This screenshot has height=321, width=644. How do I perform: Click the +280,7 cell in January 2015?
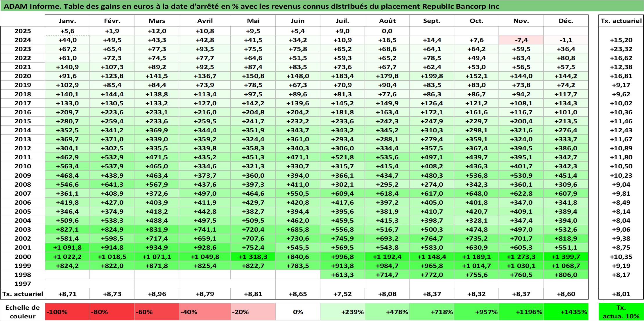coord(67,121)
